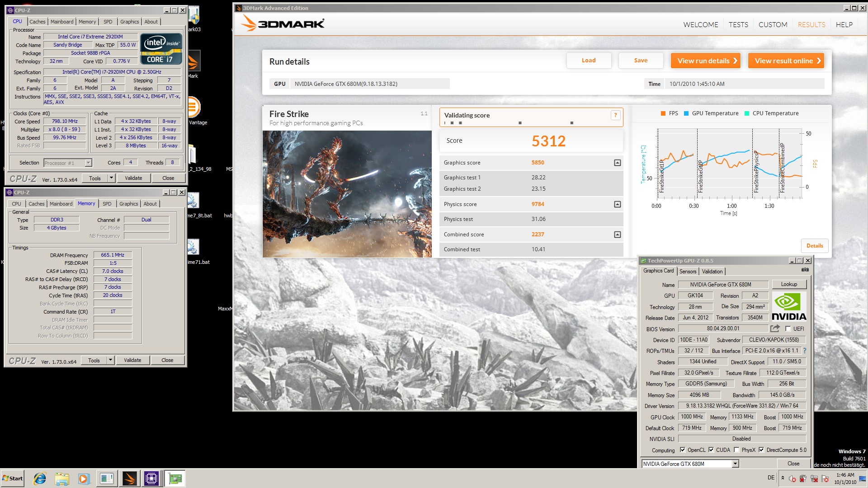The image size is (868, 488).
Task: Toggle the PhysX checkbox
Action: 736,450
